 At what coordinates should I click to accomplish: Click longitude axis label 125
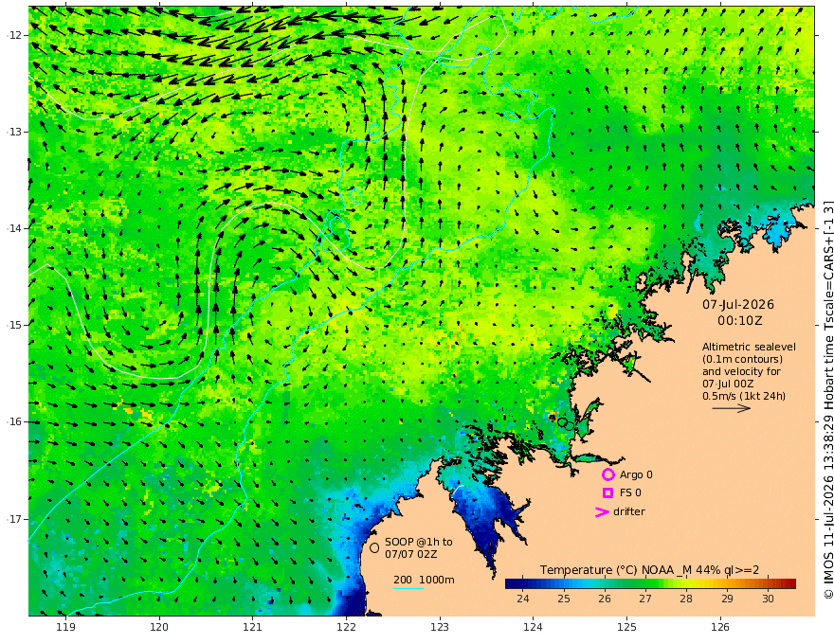(626, 627)
